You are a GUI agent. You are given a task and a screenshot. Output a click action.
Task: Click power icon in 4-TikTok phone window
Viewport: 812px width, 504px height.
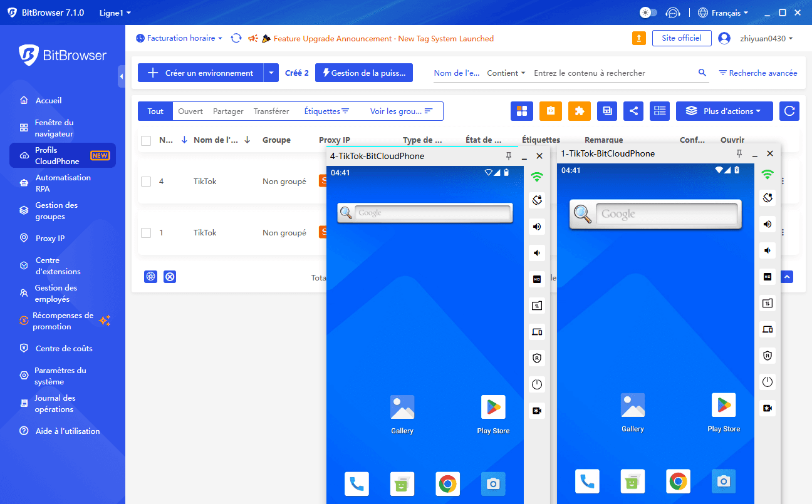pos(537,384)
